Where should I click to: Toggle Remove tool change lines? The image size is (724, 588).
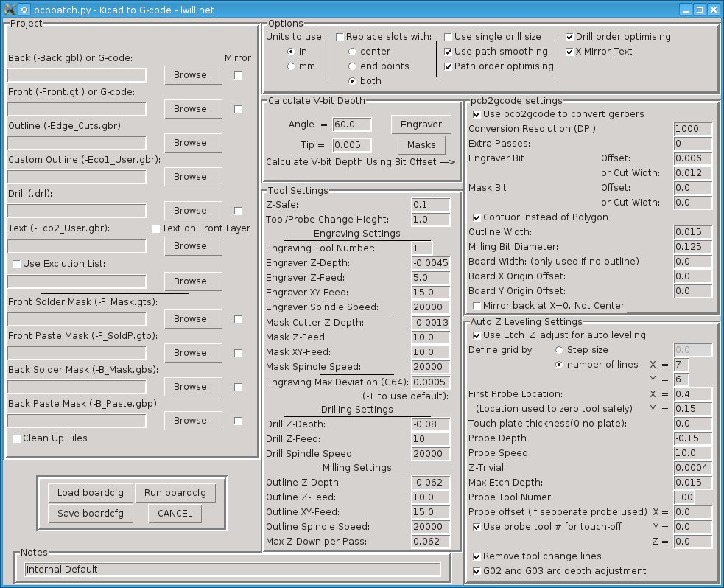point(477,556)
